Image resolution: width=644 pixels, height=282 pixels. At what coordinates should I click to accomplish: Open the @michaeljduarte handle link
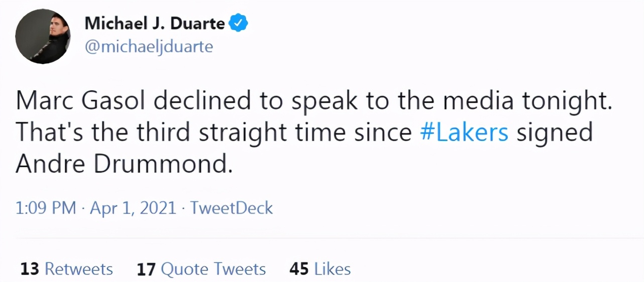point(149,47)
